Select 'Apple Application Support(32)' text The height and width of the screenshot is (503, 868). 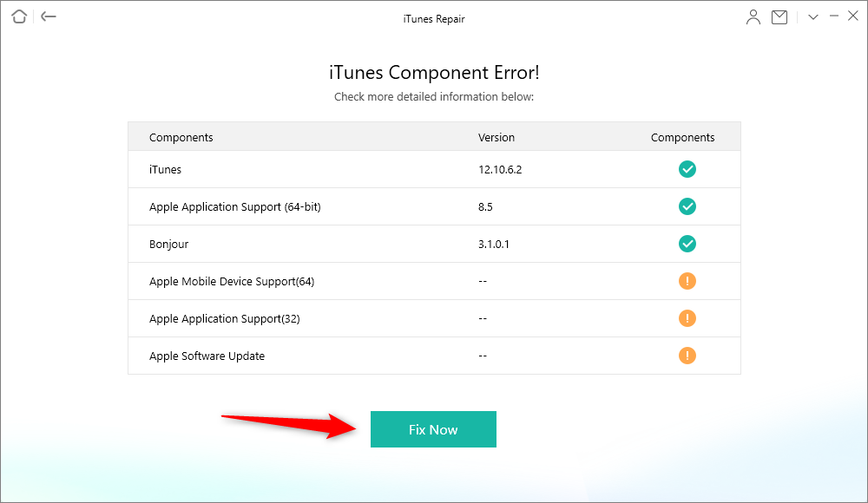tap(224, 319)
